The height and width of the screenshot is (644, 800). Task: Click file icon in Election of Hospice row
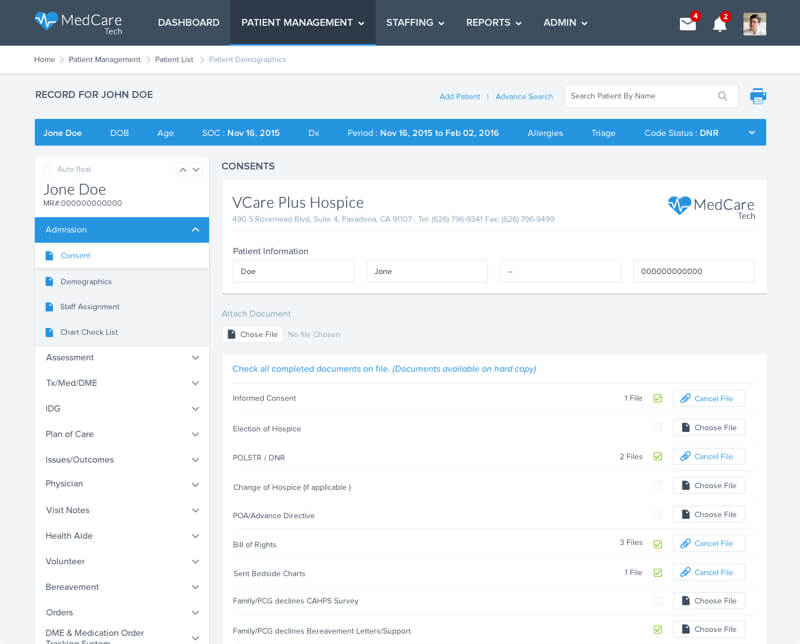pos(686,428)
